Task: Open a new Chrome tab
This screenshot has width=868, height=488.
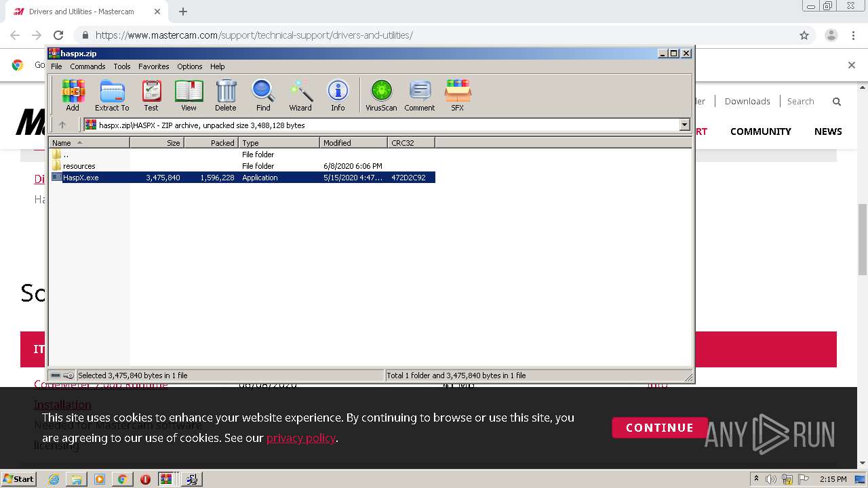Action: [183, 12]
